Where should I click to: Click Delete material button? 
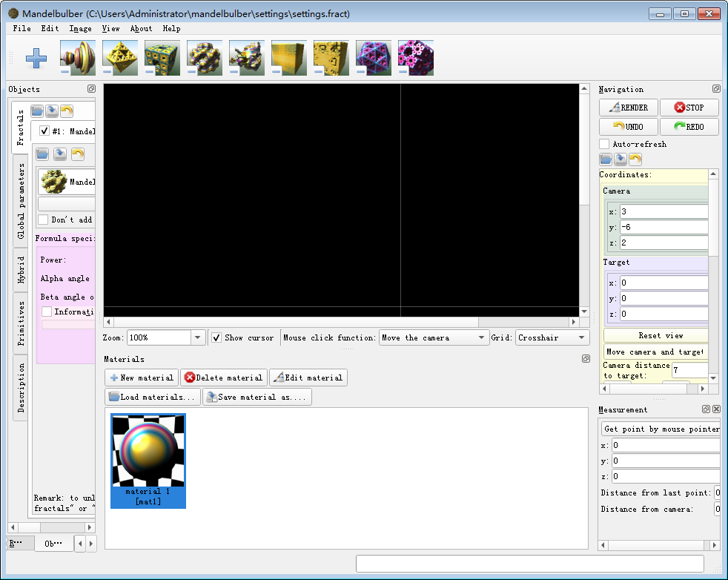[x=224, y=378]
